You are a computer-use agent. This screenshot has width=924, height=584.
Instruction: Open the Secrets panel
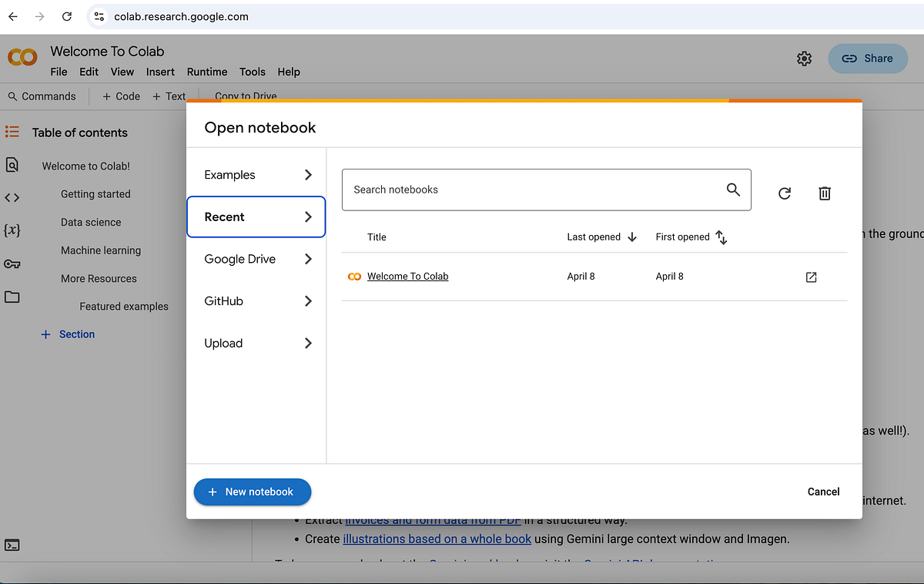12,264
